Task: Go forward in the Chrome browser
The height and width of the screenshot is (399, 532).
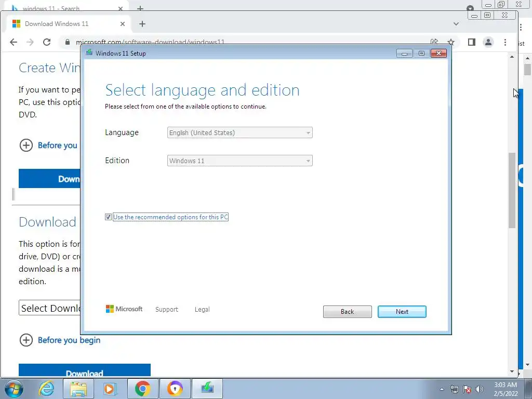Action: (x=30, y=42)
